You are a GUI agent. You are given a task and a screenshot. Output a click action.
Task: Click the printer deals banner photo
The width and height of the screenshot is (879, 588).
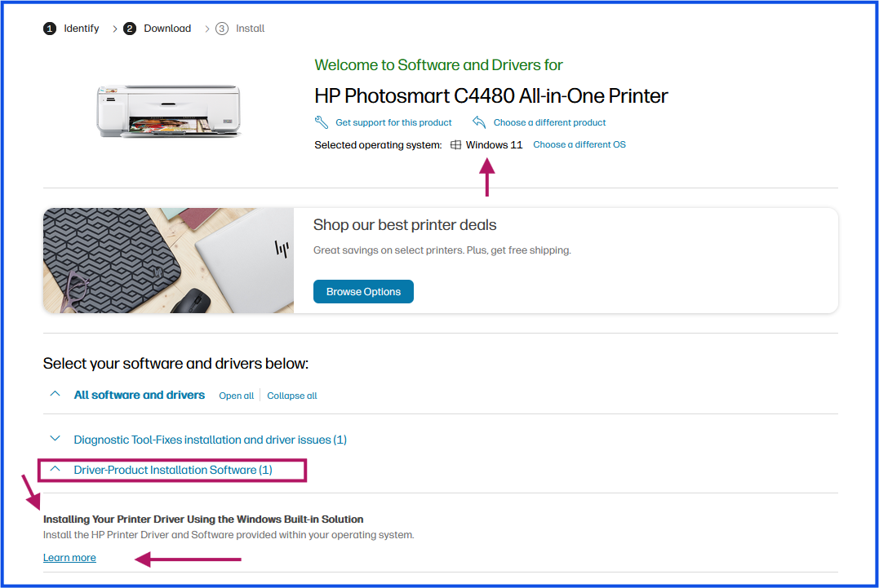(168, 260)
